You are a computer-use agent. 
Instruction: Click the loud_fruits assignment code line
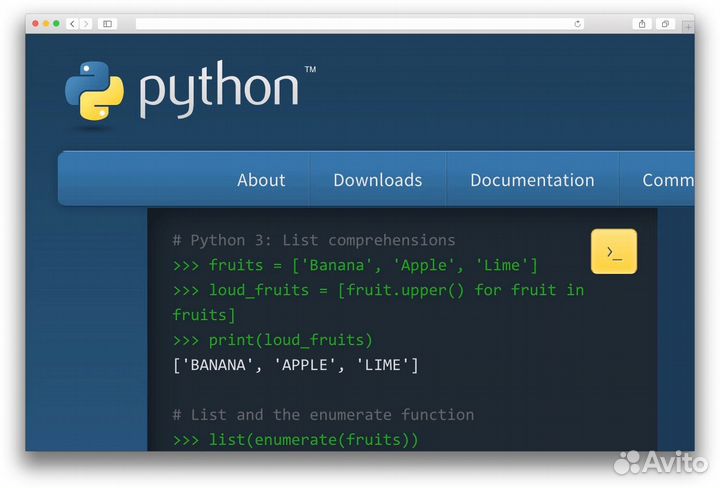click(378, 290)
